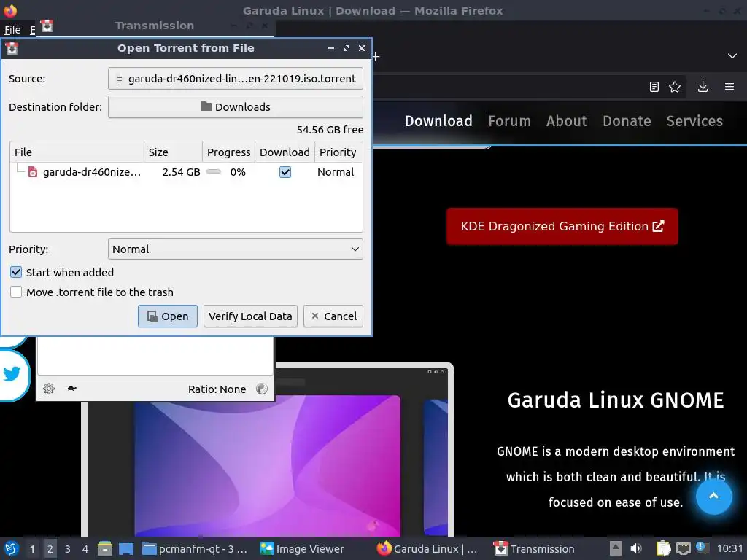Image resolution: width=747 pixels, height=560 pixels.
Task: Click the update notification icon in the tray
Action: (701, 548)
